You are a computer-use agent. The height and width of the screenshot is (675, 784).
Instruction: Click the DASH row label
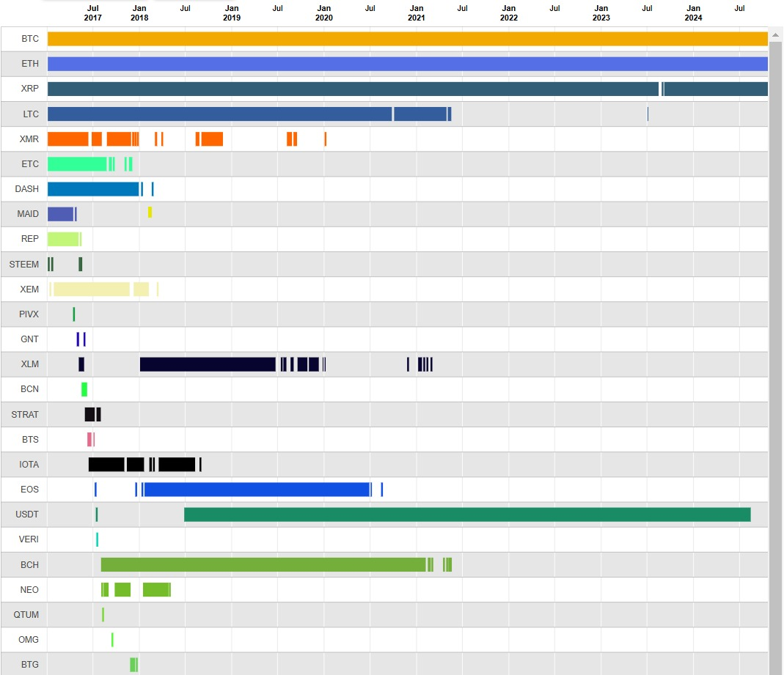27,189
